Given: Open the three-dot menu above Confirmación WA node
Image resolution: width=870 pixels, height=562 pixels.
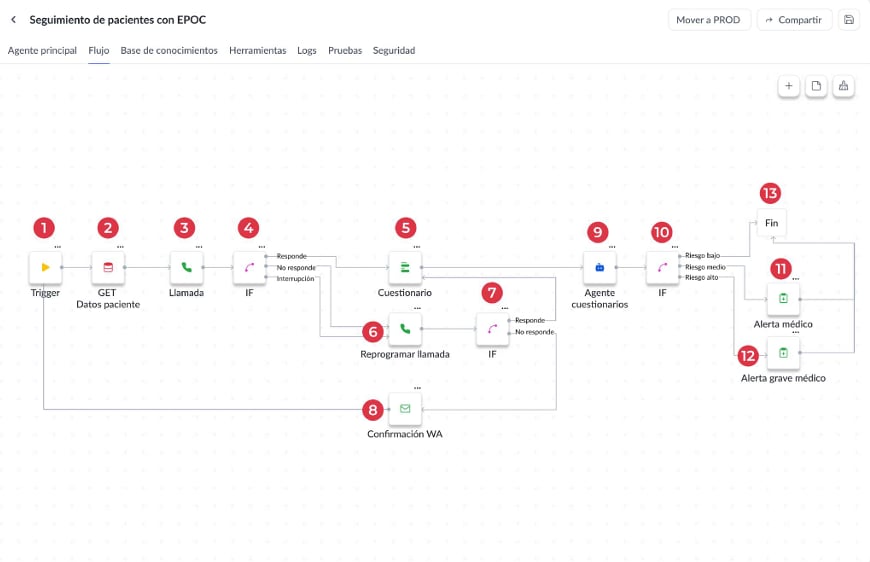Looking at the screenshot, I should tap(417, 388).
